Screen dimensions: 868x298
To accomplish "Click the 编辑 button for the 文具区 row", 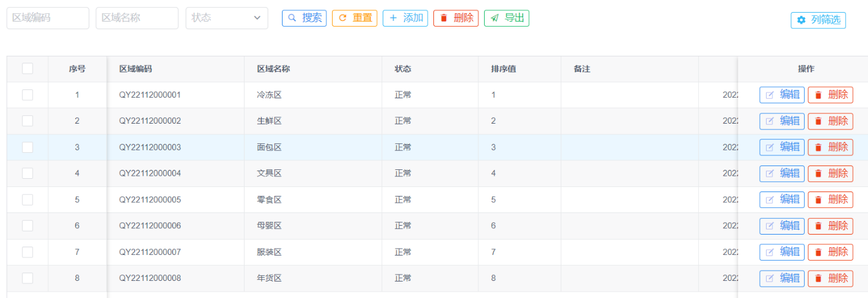I will pos(782,174).
